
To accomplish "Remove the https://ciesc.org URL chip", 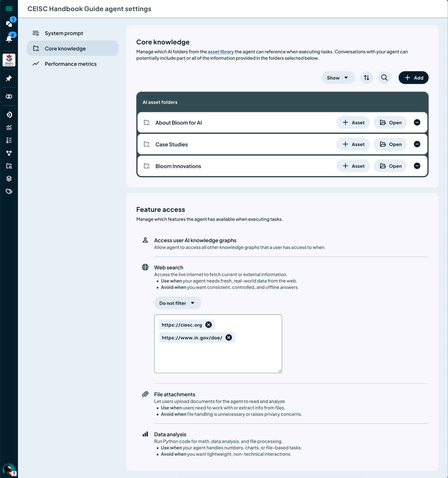I will coord(208,325).
